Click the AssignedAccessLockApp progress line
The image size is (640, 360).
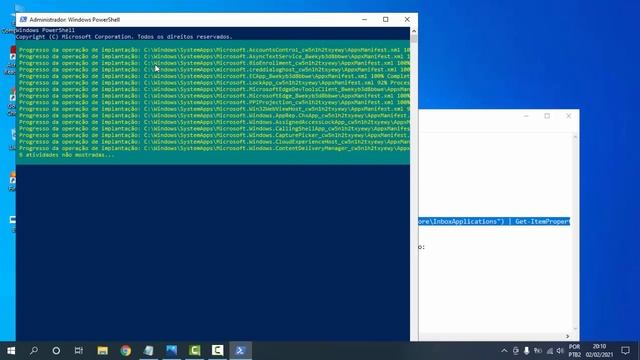(x=214, y=122)
